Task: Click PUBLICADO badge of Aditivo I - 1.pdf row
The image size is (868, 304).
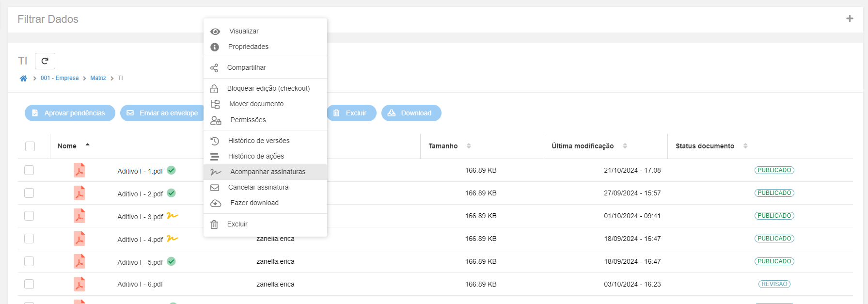Action: [x=774, y=170]
